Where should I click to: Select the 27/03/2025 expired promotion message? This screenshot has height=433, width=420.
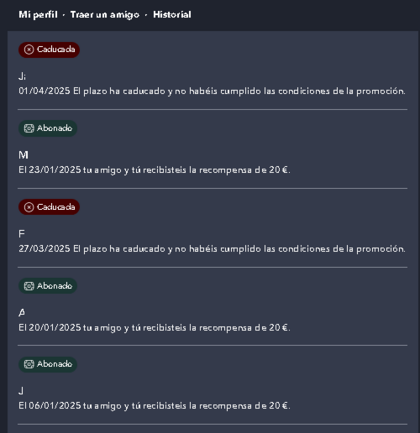point(212,249)
